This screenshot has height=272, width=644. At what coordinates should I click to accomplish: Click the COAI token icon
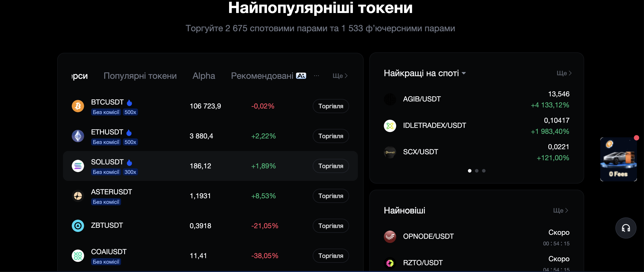click(78, 256)
